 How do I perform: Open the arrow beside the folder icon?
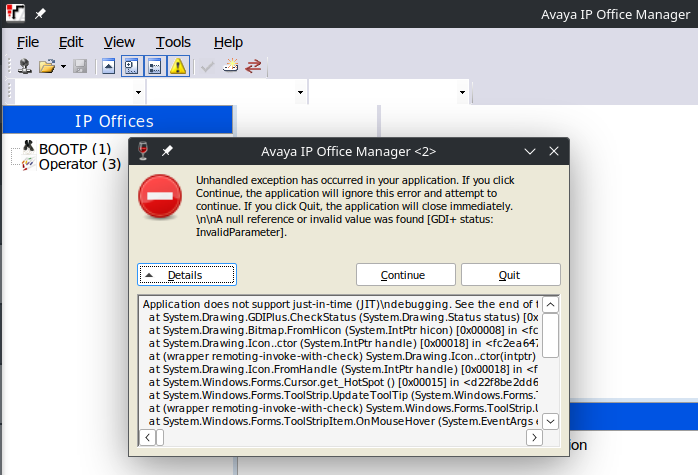[x=63, y=67]
